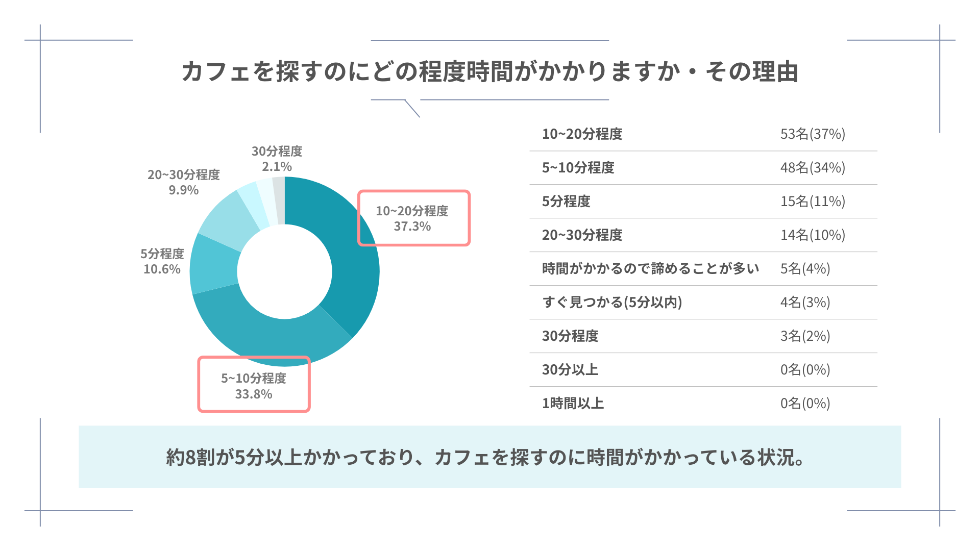Click the "30分以上" table row label
980x551 pixels.
click(570, 370)
